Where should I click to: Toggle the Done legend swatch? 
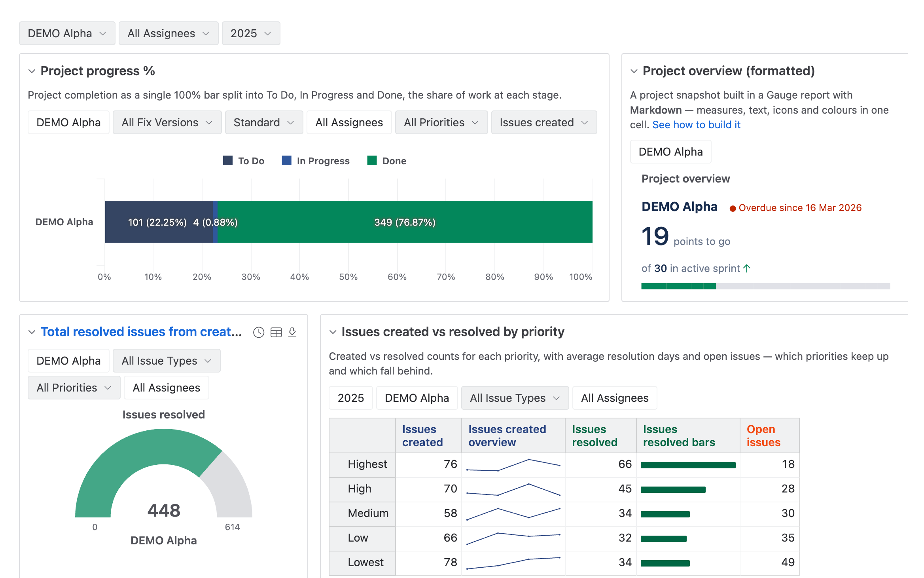(x=372, y=160)
